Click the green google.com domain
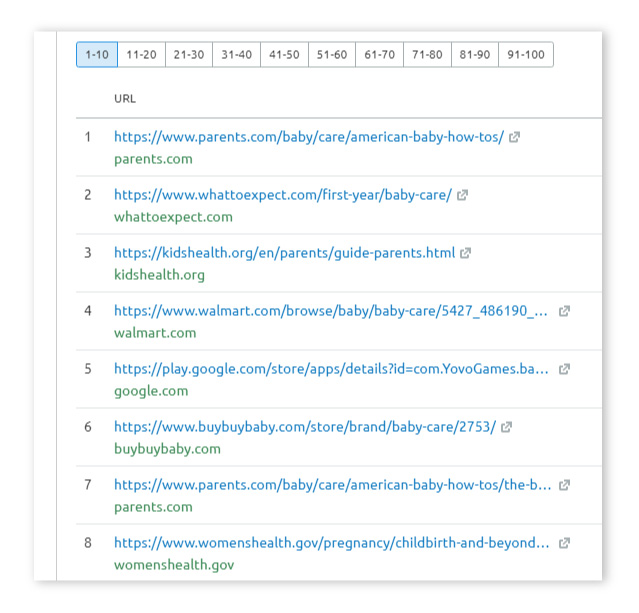This screenshot has height=613, width=639. (x=151, y=391)
